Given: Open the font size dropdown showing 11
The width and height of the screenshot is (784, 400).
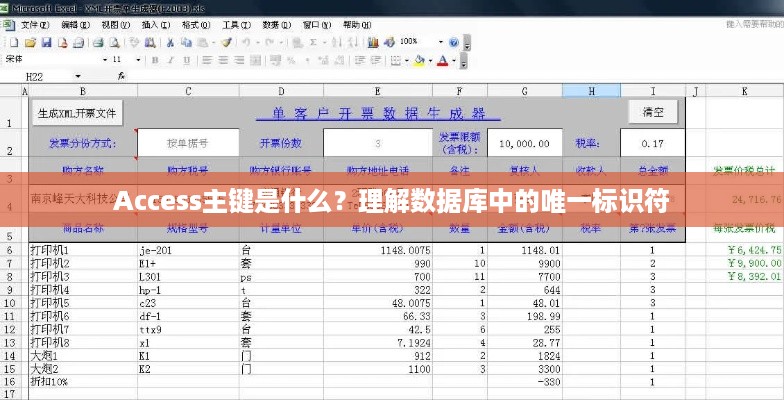Looking at the screenshot, I should [138, 60].
